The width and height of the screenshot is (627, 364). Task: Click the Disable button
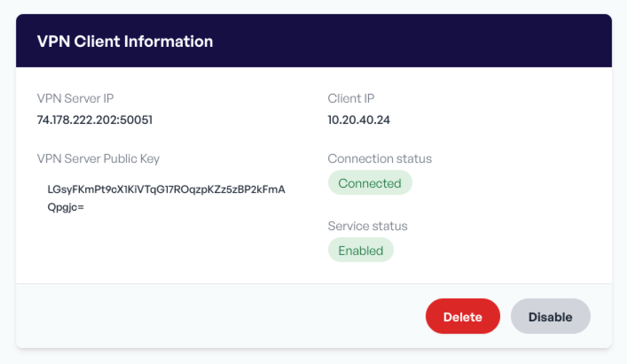[550, 316]
